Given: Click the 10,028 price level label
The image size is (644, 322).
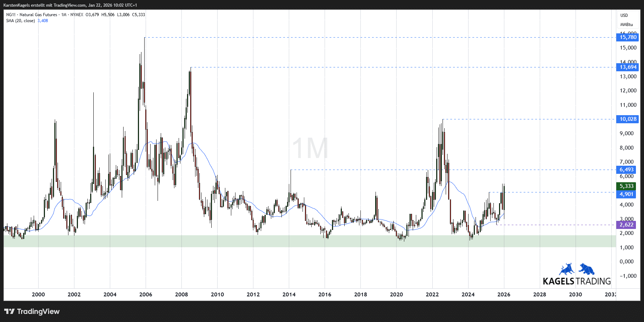Looking at the screenshot, I should (628, 119).
